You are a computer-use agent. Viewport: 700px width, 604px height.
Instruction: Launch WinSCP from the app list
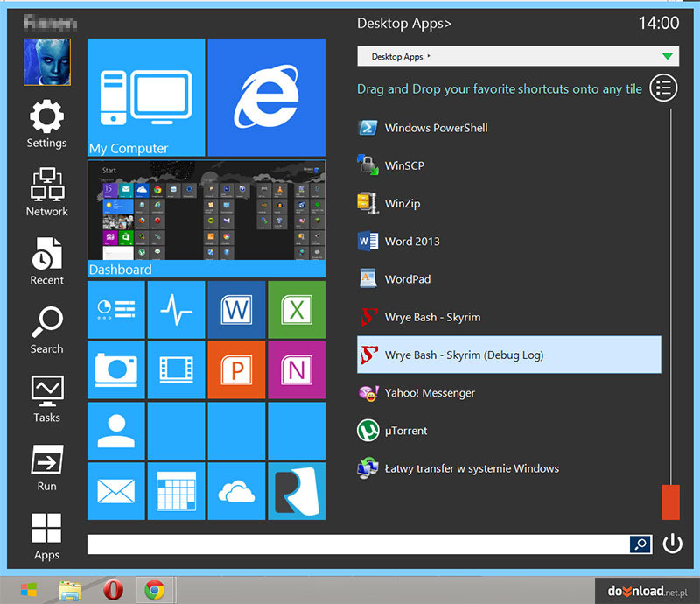pos(509,165)
